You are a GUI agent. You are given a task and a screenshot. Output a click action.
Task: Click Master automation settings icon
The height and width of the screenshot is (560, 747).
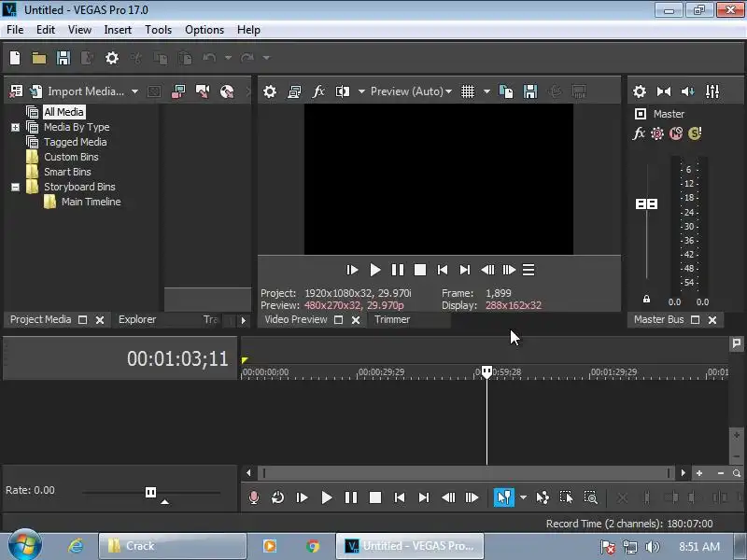tap(657, 133)
